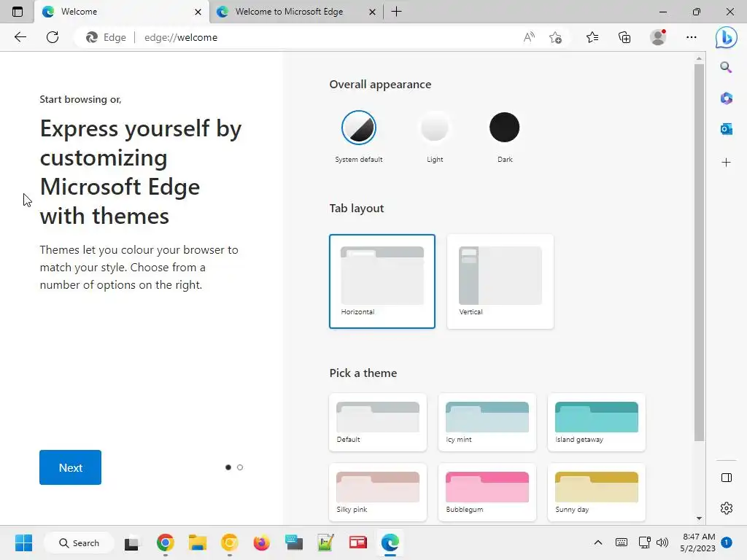747x560 pixels.
Task: Click the Next button
Action: (x=71, y=467)
